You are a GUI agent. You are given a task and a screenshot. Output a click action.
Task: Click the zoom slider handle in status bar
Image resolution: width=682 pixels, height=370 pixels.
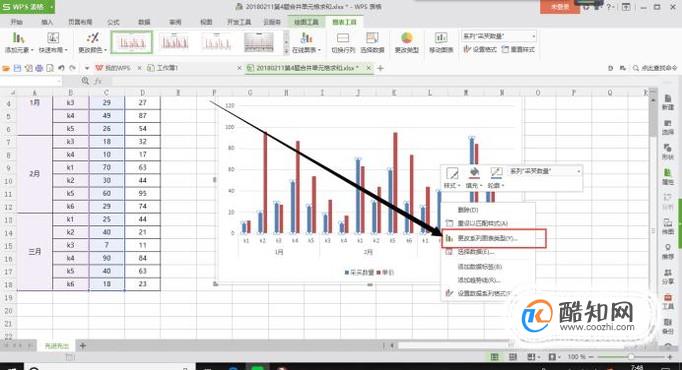[x=631, y=357]
